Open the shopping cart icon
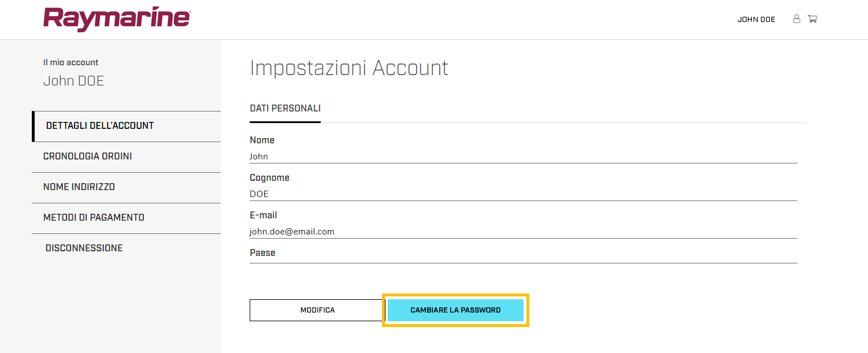This screenshot has height=353, width=868. (813, 19)
